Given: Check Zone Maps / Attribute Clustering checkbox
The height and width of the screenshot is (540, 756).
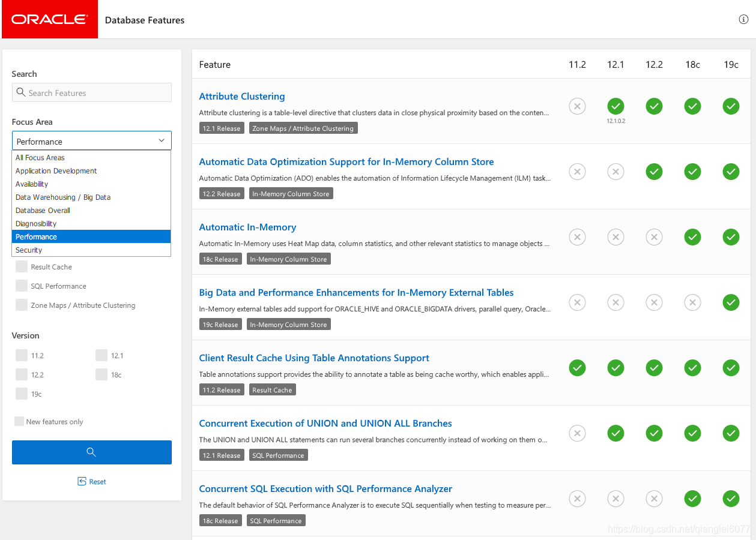Looking at the screenshot, I should (22, 305).
